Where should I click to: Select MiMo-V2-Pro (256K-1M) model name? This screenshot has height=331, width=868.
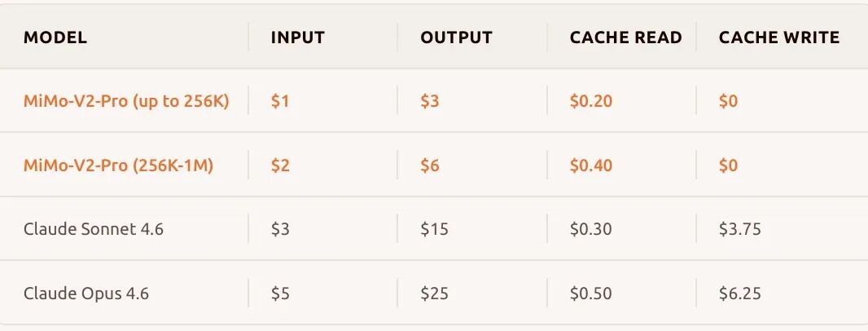[x=118, y=165]
